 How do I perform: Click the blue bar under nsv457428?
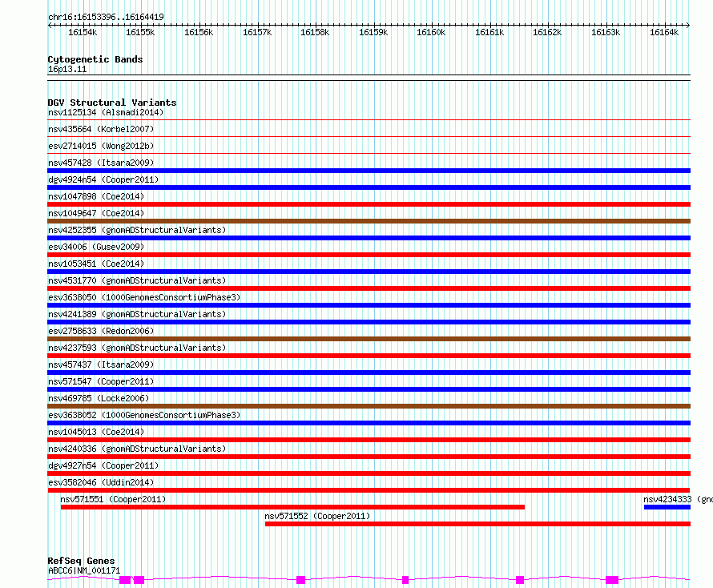(369, 171)
